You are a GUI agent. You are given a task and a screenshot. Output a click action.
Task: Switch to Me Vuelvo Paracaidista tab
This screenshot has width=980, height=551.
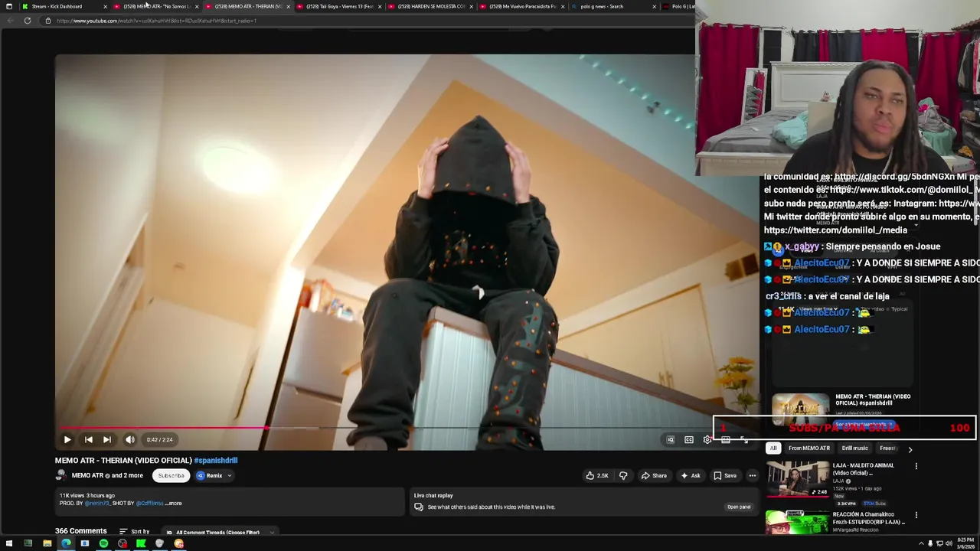click(x=522, y=6)
